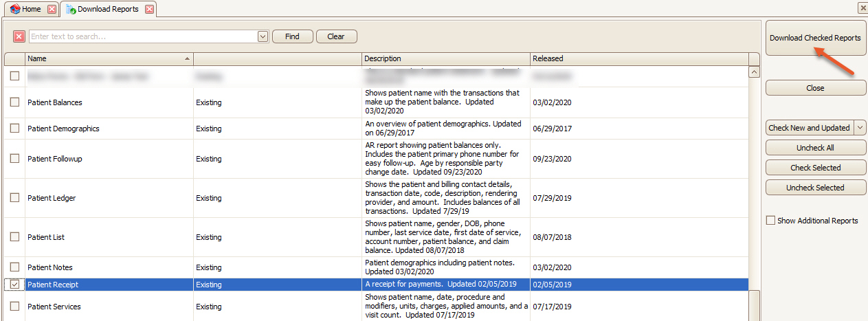The image size is (868, 321).
Task: Expand the Check New and Updated dropdown arrow
Action: 860,128
